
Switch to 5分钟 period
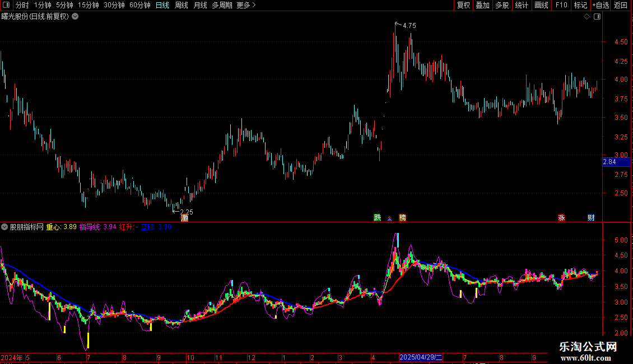tap(64, 5)
